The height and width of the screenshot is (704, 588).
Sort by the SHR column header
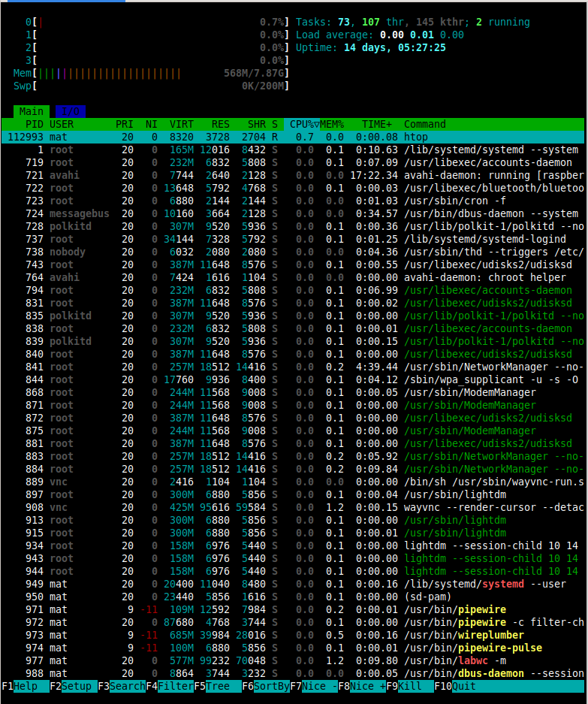click(257, 125)
